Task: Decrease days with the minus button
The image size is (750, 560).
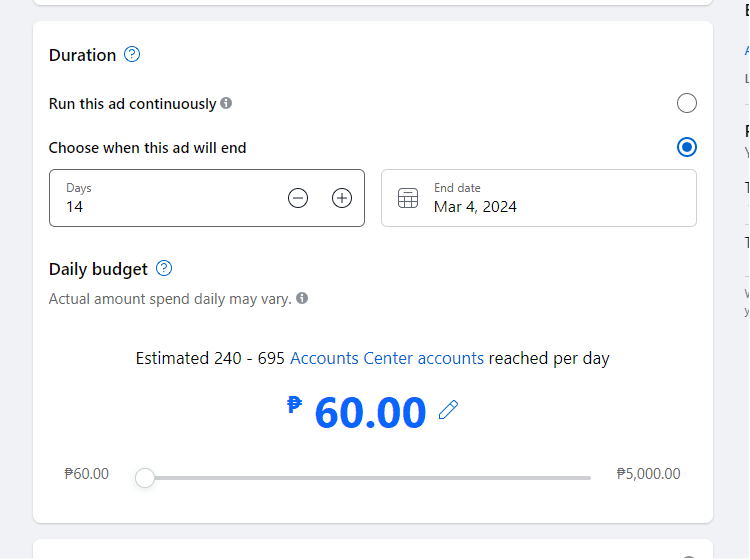Action: pos(298,198)
